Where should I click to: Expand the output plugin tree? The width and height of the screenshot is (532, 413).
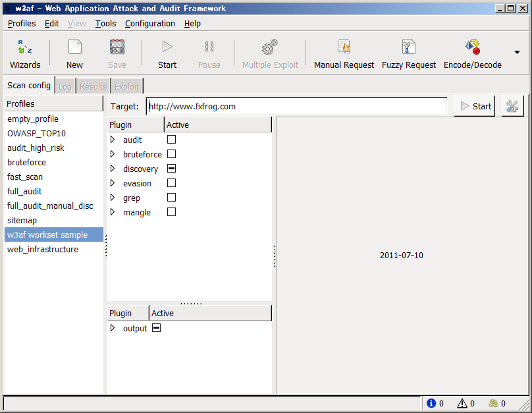(x=113, y=328)
